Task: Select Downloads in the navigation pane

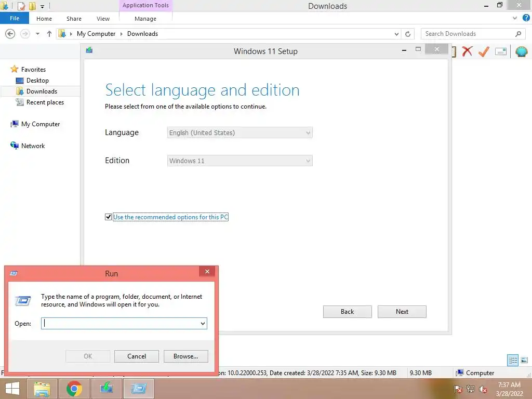Action: coord(42,91)
